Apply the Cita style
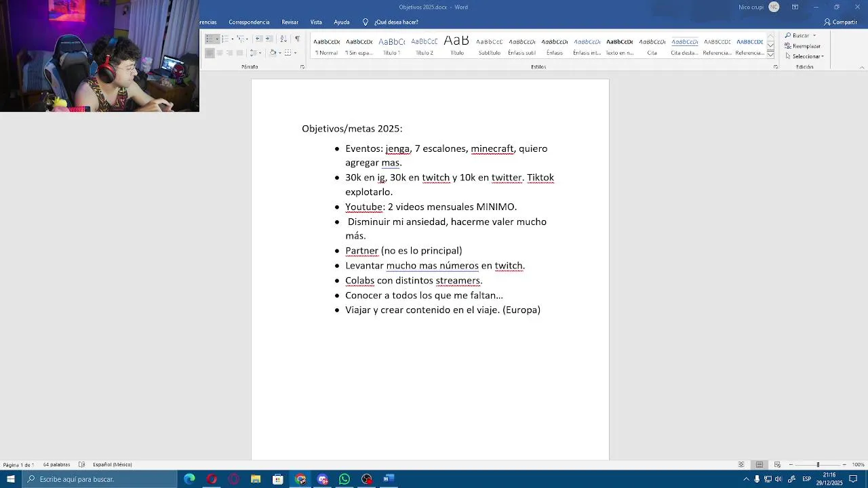Image resolution: width=868 pixels, height=488 pixels. 652,46
